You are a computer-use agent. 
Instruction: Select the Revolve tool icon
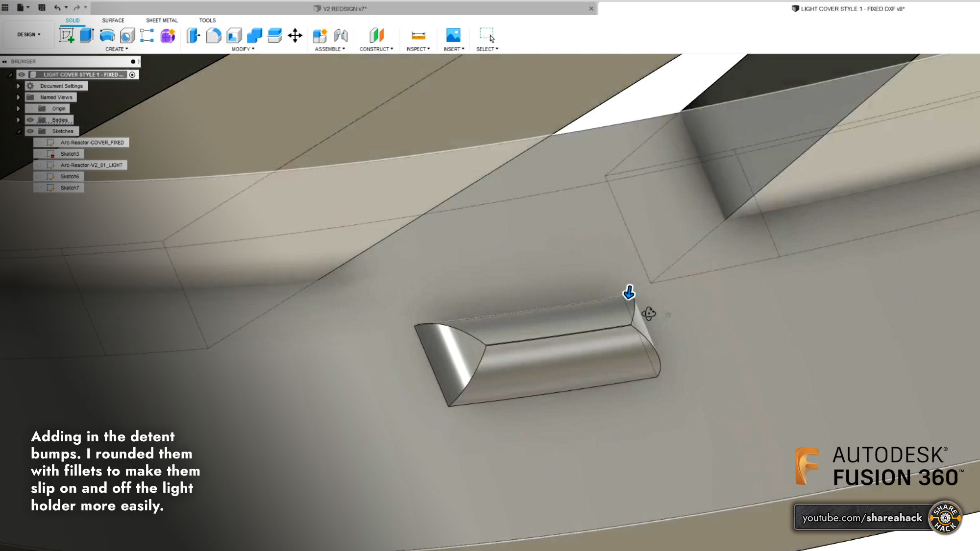pyautogui.click(x=107, y=35)
